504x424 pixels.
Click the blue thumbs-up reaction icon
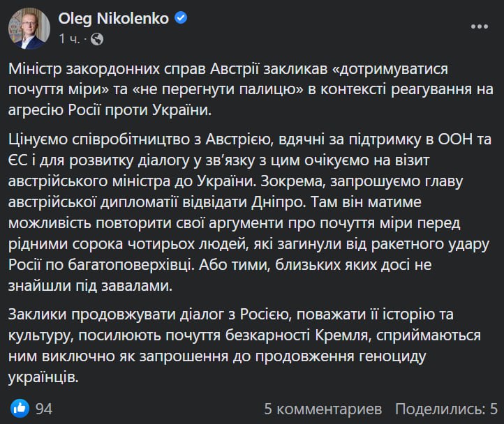(20, 407)
